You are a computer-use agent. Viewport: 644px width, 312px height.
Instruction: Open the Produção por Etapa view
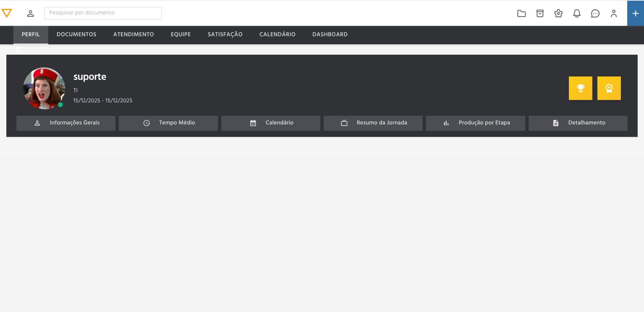(475, 123)
